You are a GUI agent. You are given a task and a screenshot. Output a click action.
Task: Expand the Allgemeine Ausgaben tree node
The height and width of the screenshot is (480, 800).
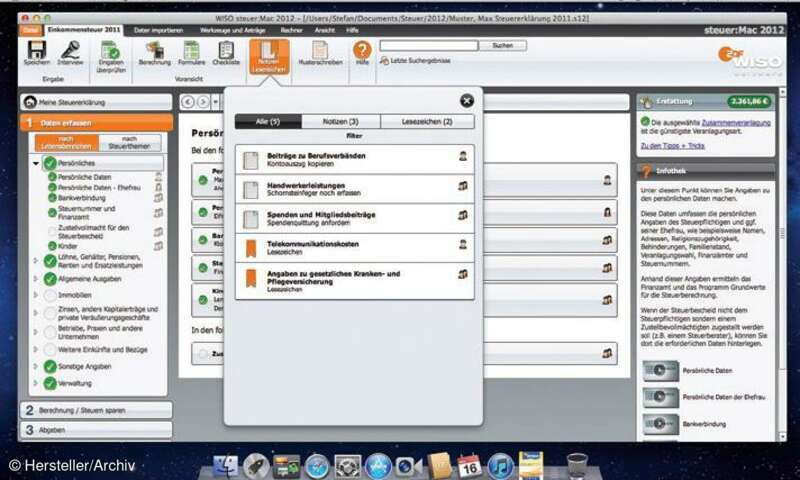[36, 279]
